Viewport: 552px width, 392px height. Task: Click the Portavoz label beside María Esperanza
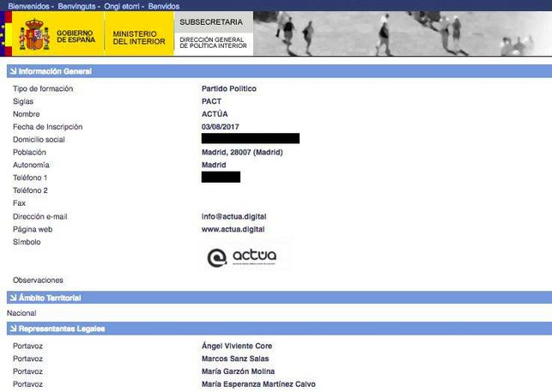pyautogui.click(x=27, y=383)
